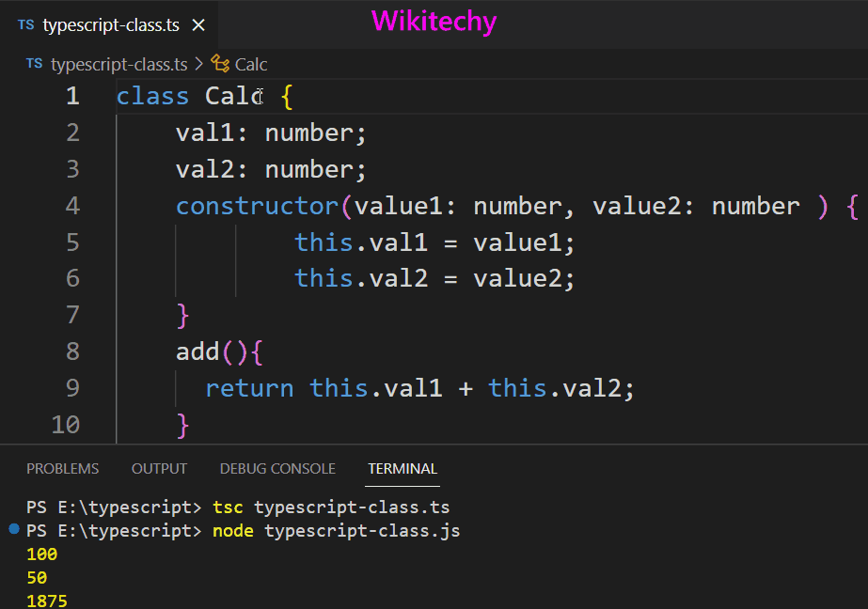The height and width of the screenshot is (609, 868).
Task: Click the tsc command in the terminal
Action: tap(228, 506)
